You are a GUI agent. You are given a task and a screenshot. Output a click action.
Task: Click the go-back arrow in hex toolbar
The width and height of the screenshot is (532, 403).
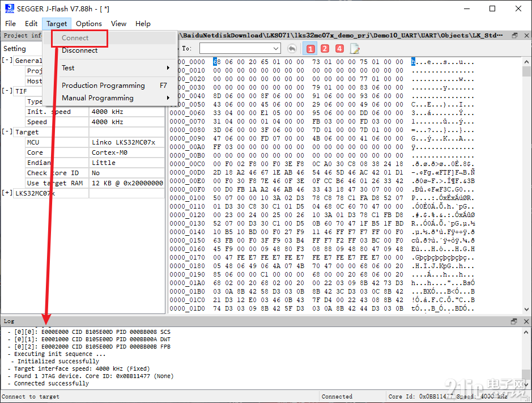point(292,49)
